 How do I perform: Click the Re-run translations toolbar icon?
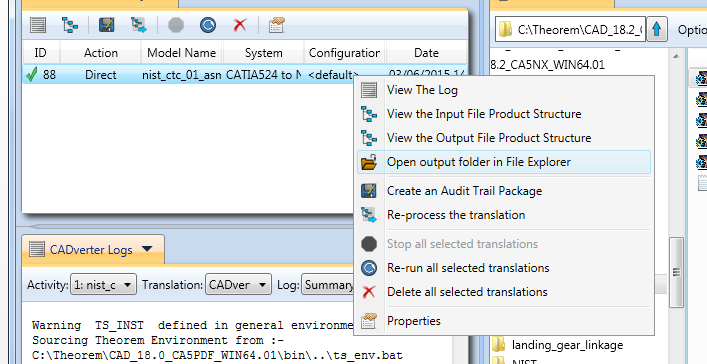click(207, 24)
